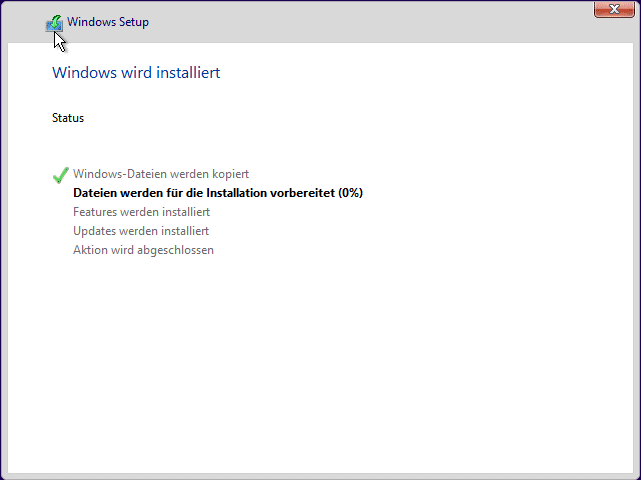Select 'Features werden installiert' step

click(141, 212)
